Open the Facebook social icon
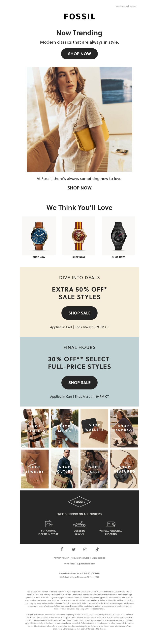The width and height of the screenshot is (159, 644). click(x=62, y=549)
